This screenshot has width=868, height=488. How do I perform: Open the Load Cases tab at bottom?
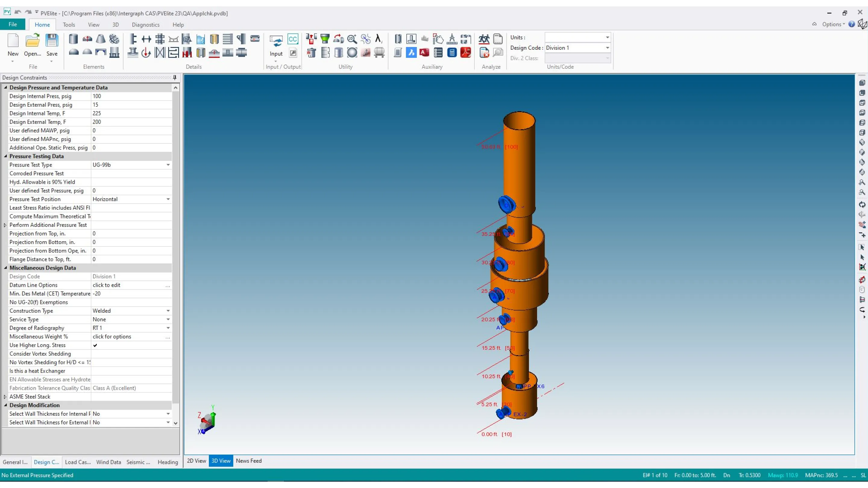coord(77,462)
